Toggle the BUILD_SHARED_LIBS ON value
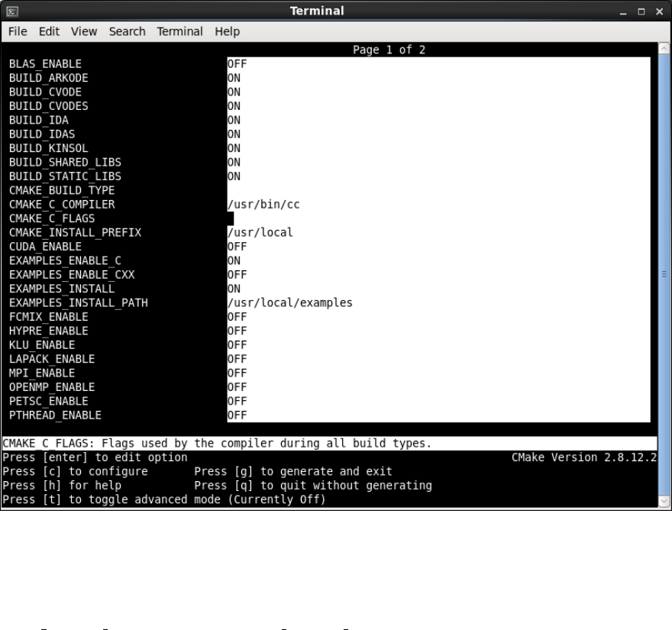Viewport: 672px width, 630px height. pos(234,163)
